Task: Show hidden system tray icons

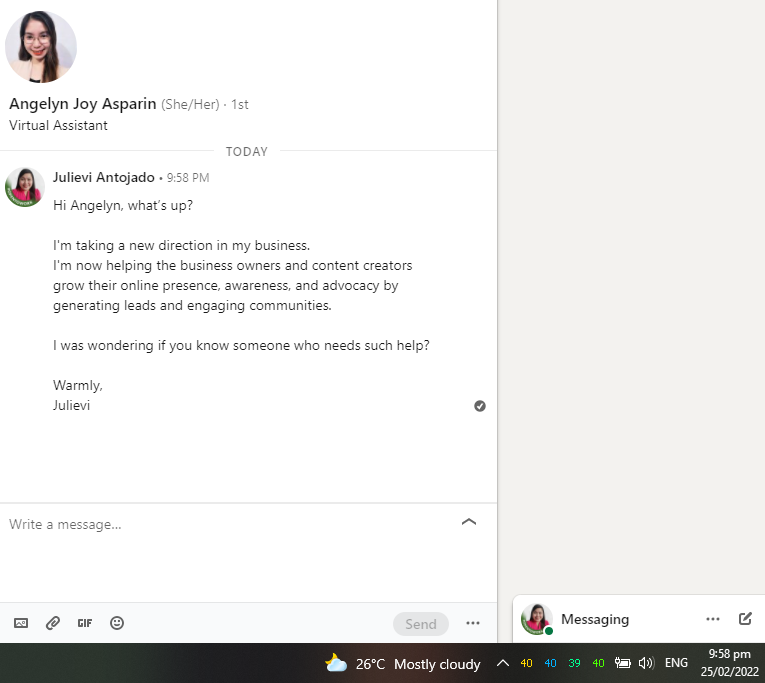Action: pos(503,663)
